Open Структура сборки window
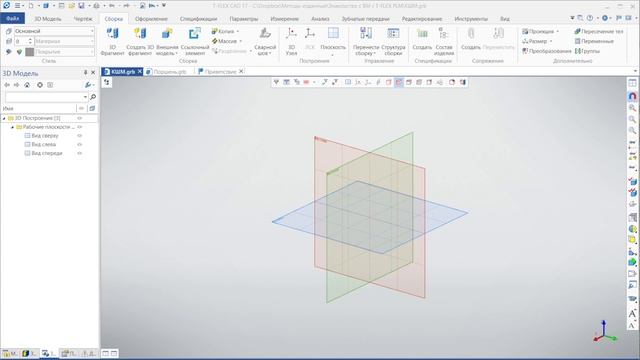 393,41
